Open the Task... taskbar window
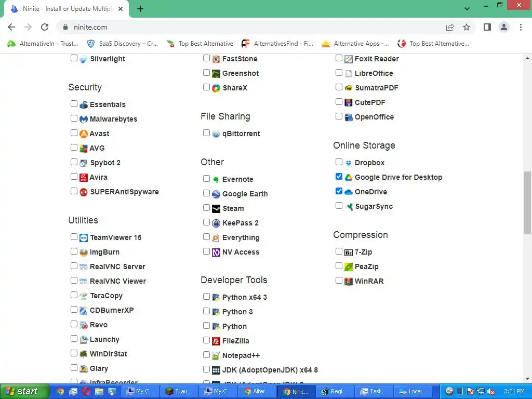 (x=374, y=391)
